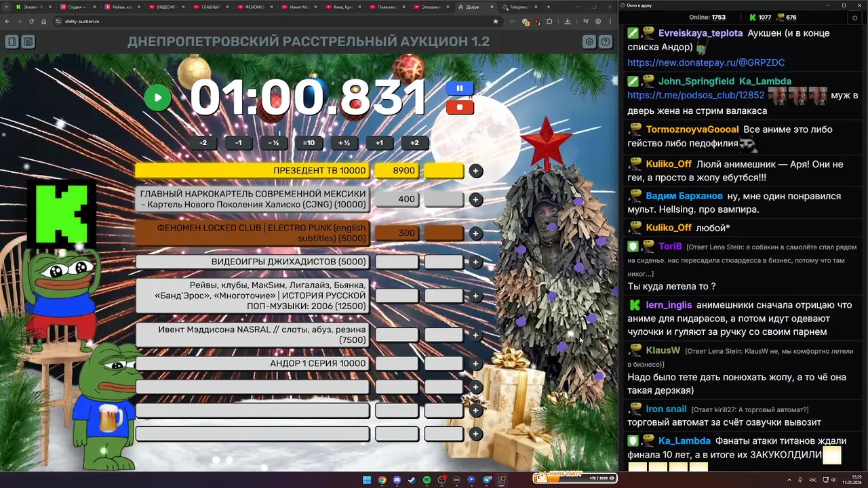Open Steam from the taskbar
The image size is (868, 488).
pos(412,480)
